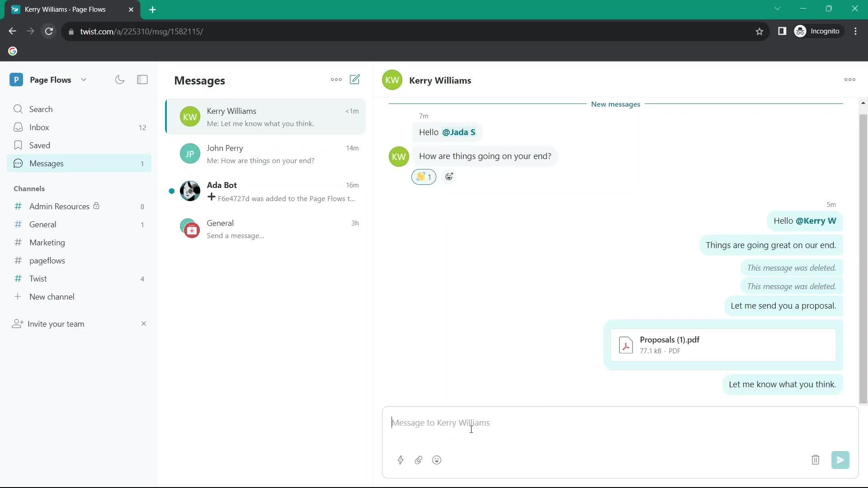Open the Twist channel
The height and width of the screenshot is (488, 868).
click(79, 279)
